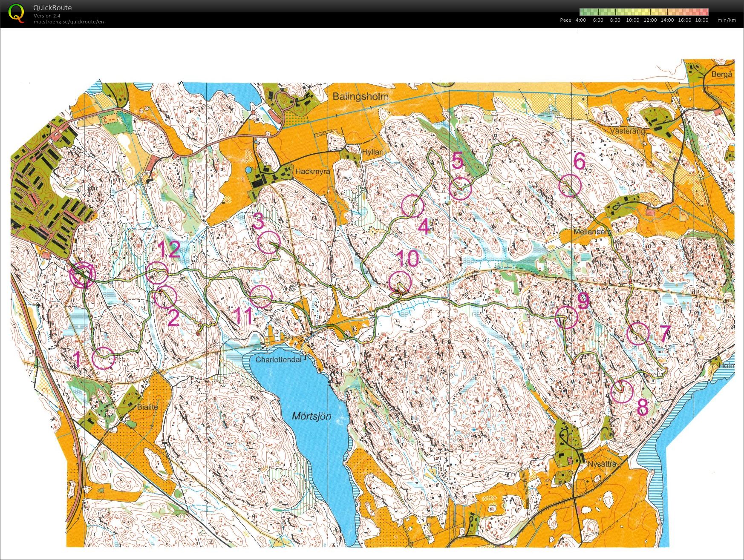Click the QuickRoute title text
Screen dimensions: 744x560
tap(52, 8)
